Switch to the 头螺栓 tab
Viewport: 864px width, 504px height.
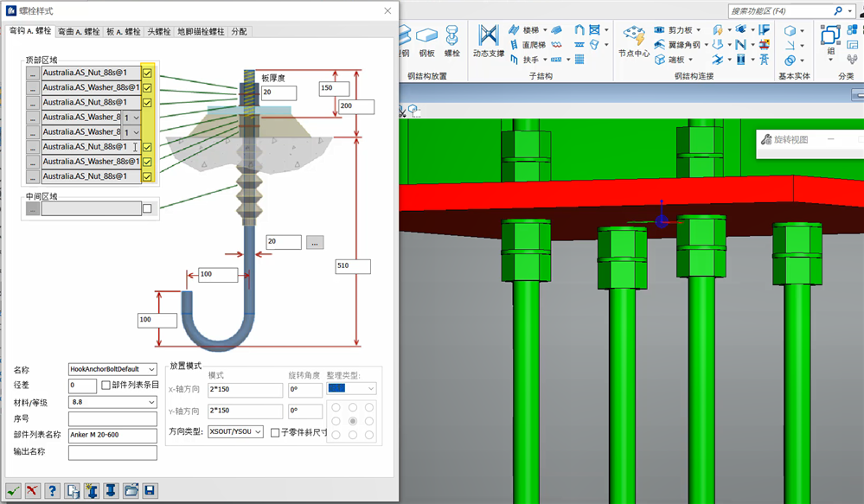[x=159, y=31]
